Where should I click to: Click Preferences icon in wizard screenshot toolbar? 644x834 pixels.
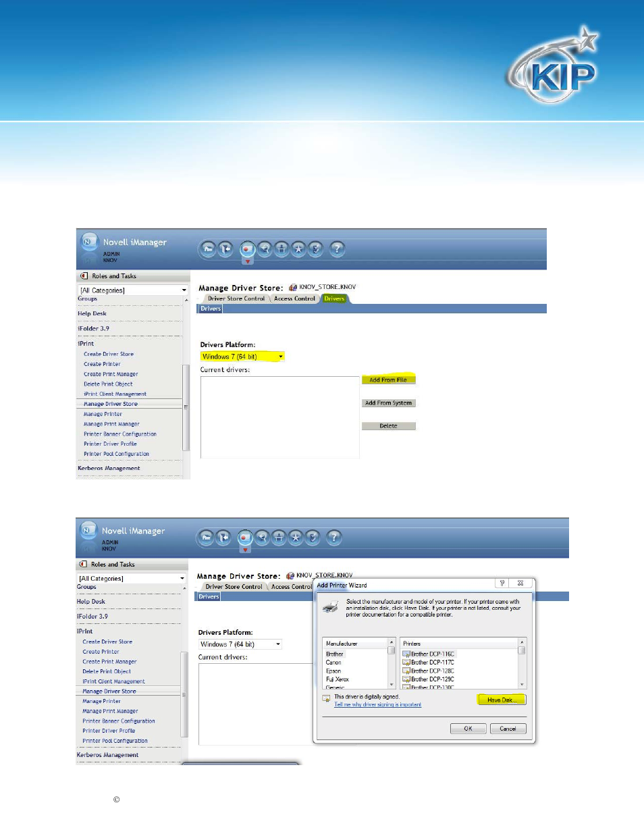coord(313,538)
